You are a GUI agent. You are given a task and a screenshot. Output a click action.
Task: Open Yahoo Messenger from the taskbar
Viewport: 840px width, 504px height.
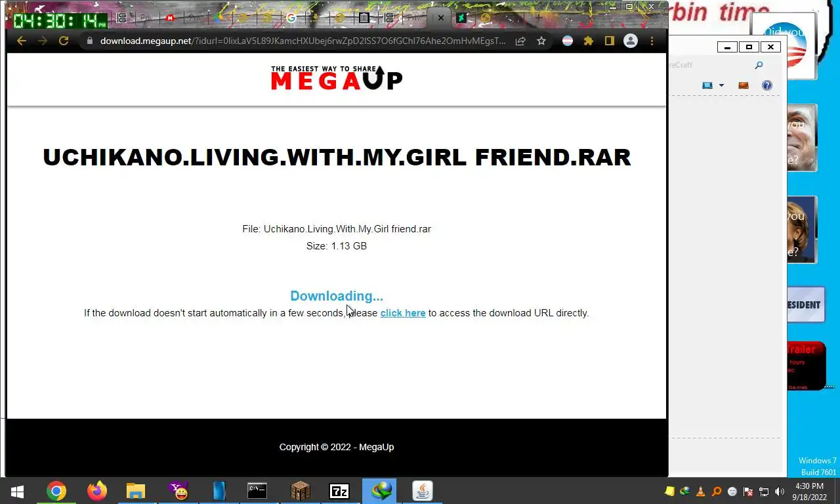click(178, 491)
